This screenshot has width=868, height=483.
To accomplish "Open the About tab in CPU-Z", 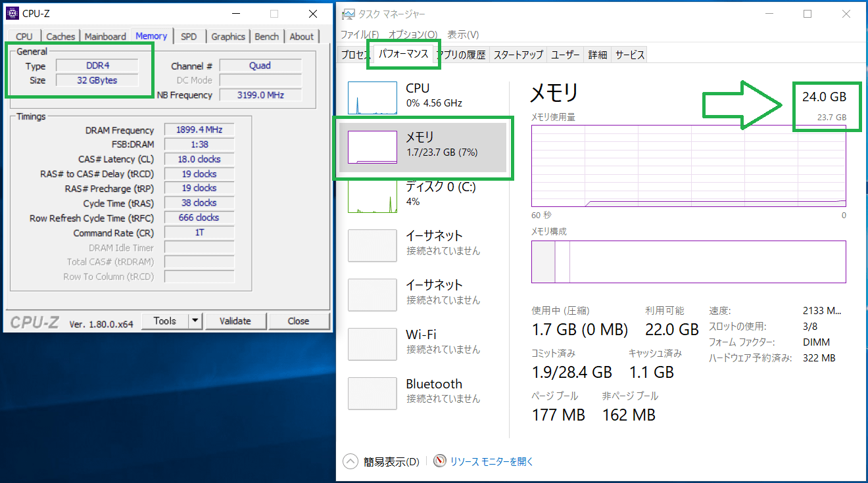I will (302, 37).
